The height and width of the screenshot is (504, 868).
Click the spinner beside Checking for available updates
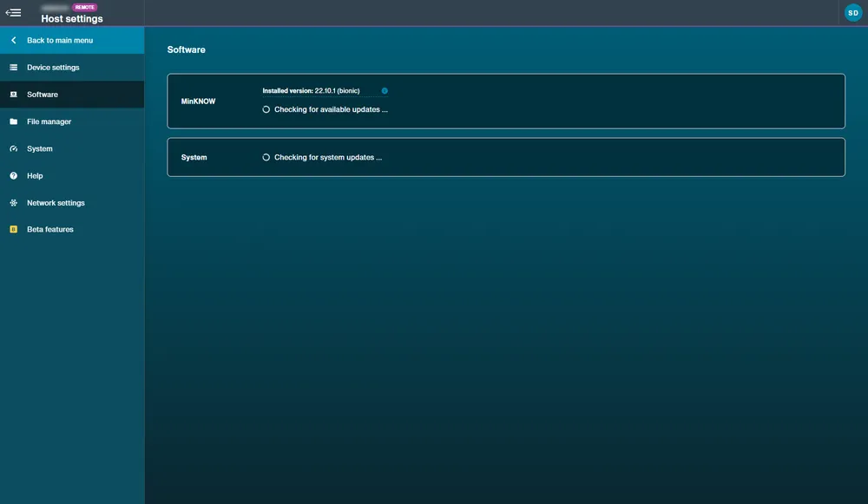pos(266,109)
